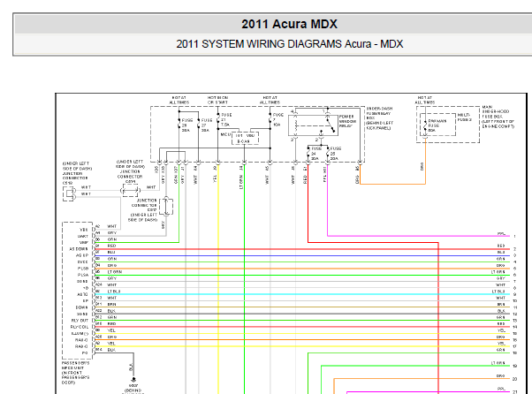Click the LT GRN label at right wire 19

pos(498,363)
